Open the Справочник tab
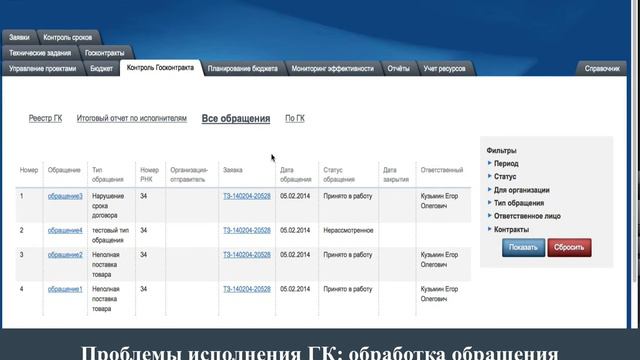The width and height of the screenshot is (640, 360). point(602,69)
